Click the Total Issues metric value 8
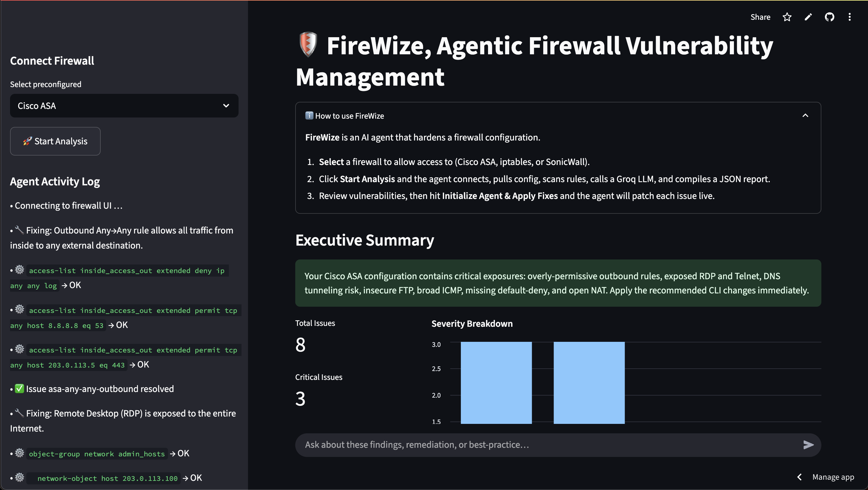The width and height of the screenshot is (868, 490). (300, 345)
